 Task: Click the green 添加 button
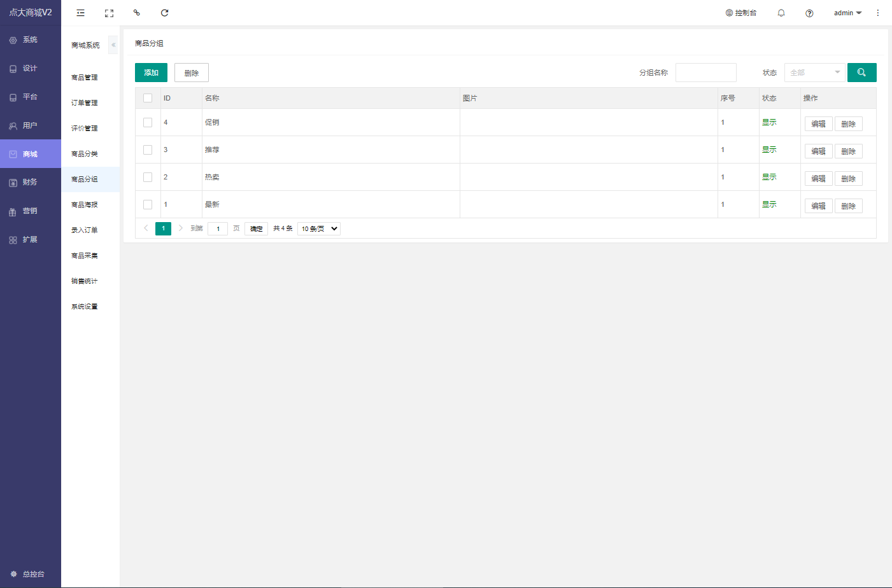click(x=151, y=73)
